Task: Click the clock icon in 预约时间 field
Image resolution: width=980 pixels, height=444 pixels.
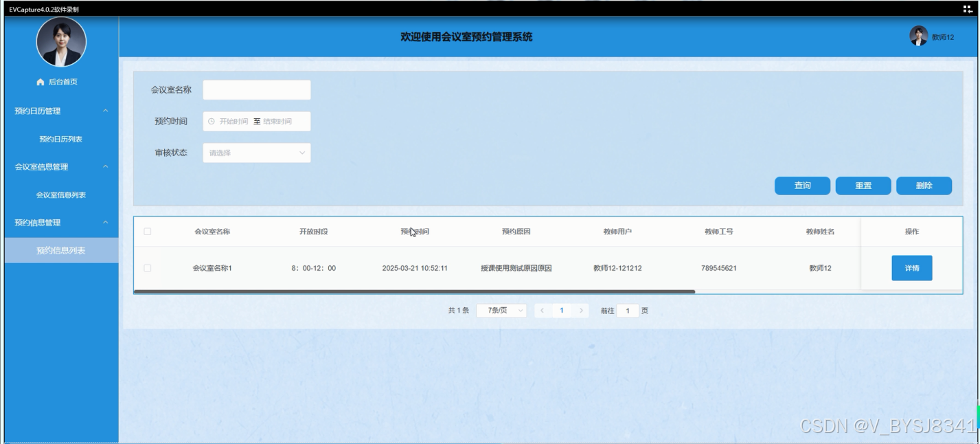Action: [212, 122]
